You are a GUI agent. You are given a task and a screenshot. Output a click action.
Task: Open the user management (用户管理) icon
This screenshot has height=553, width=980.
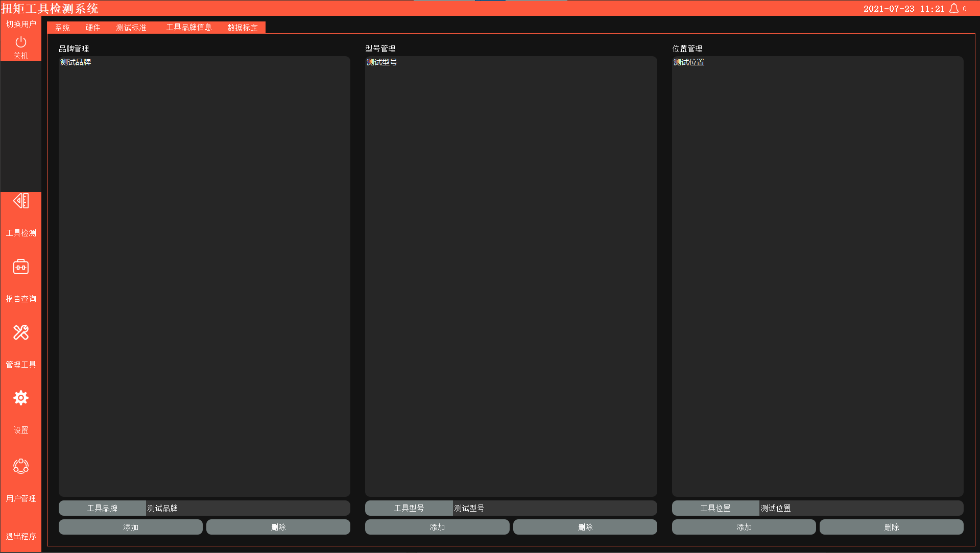21,466
